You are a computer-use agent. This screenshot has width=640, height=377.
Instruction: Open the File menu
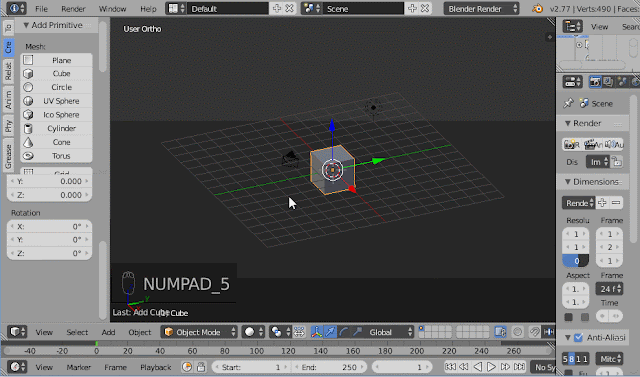(x=41, y=9)
